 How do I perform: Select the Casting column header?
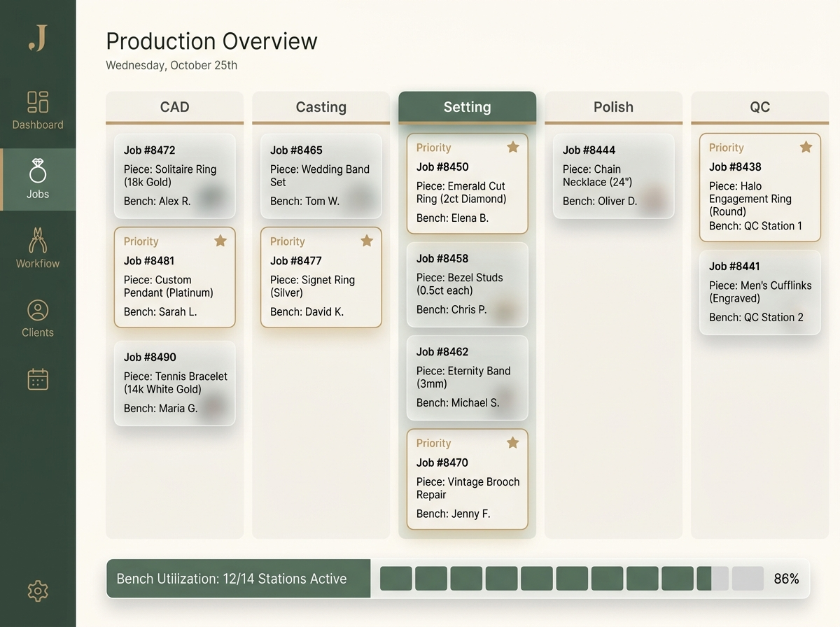[x=321, y=107]
